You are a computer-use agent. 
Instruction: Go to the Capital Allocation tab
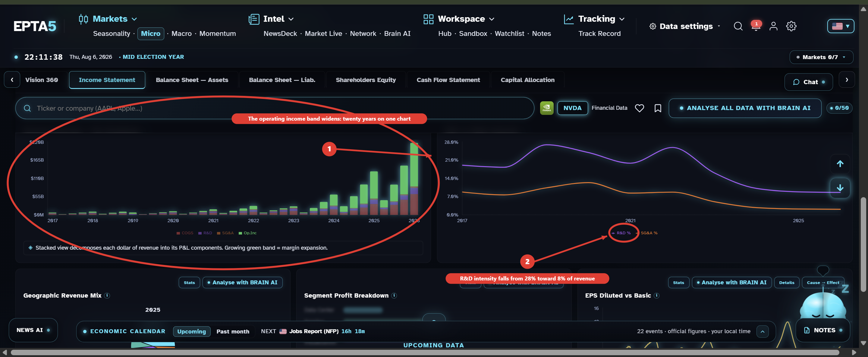pos(527,80)
